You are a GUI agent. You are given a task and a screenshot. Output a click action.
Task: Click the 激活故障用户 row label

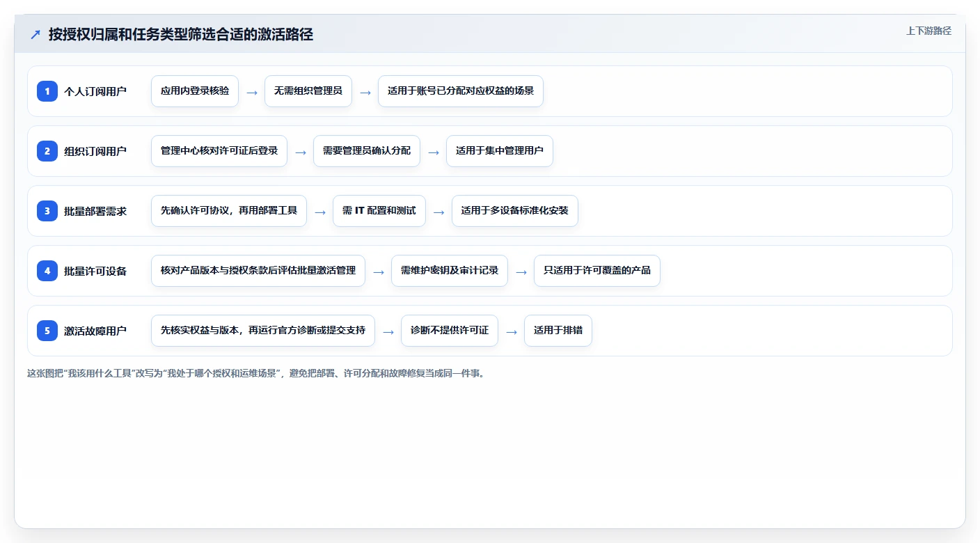point(95,331)
